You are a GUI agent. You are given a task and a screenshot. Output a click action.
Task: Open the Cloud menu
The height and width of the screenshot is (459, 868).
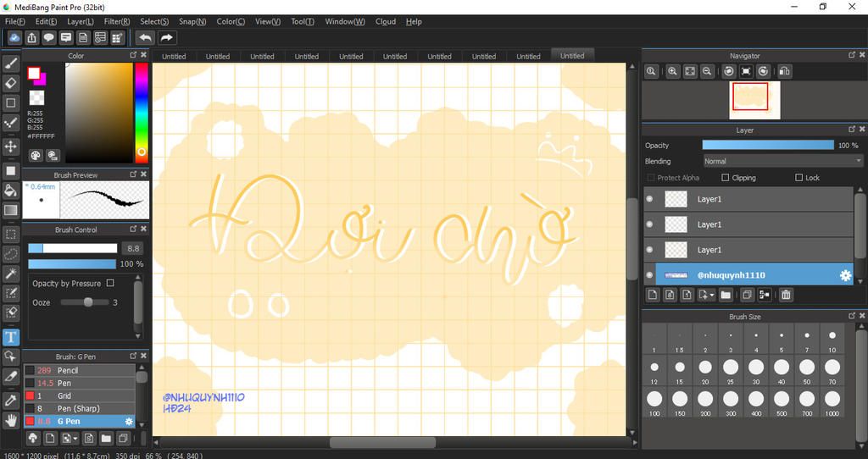[x=386, y=21]
